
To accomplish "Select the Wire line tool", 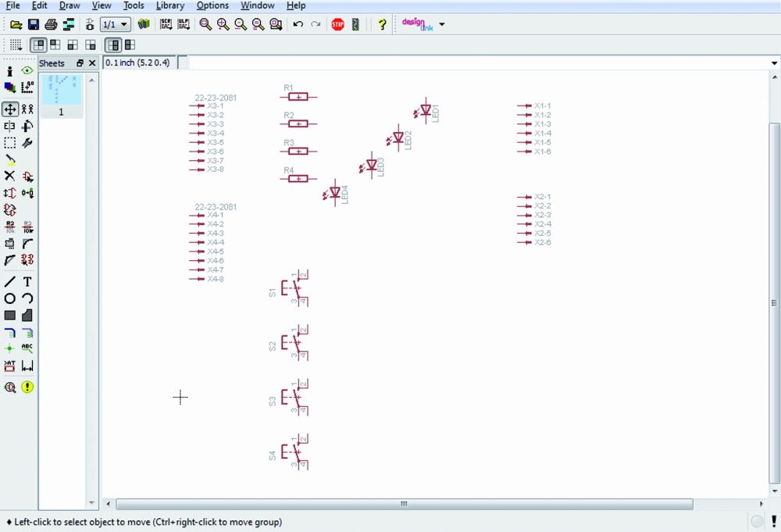I will 10,281.
